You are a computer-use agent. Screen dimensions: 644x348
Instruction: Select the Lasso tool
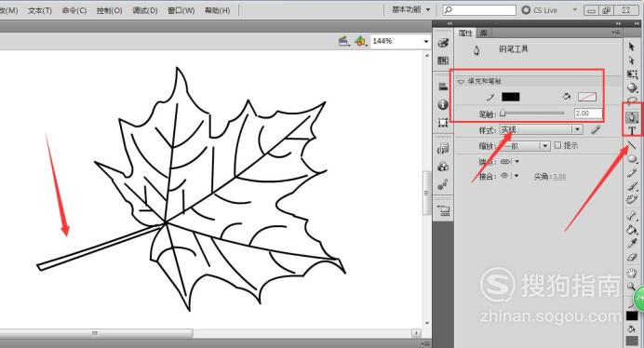click(632, 100)
